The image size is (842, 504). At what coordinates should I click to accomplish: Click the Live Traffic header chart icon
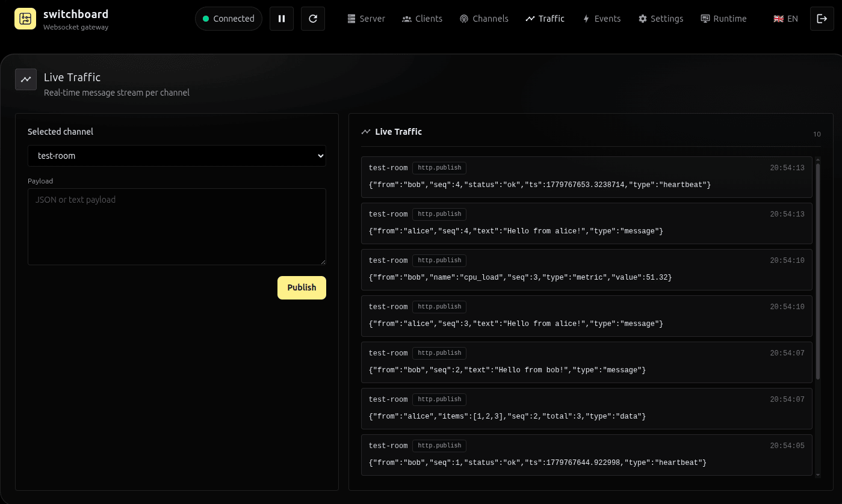26,79
